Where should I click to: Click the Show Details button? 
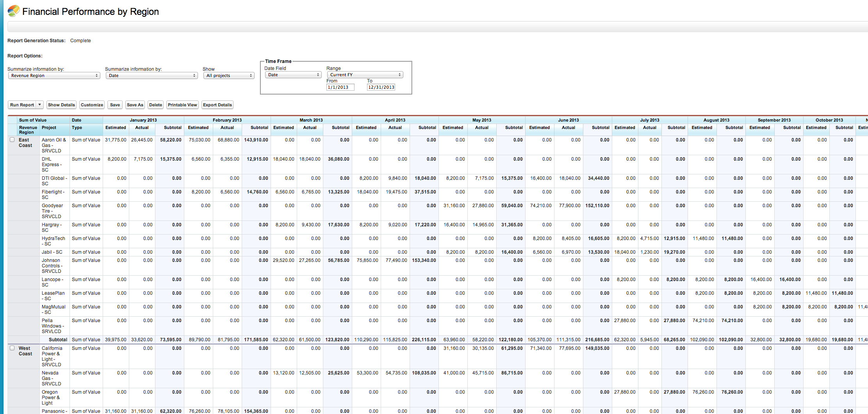(x=61, y=105)
